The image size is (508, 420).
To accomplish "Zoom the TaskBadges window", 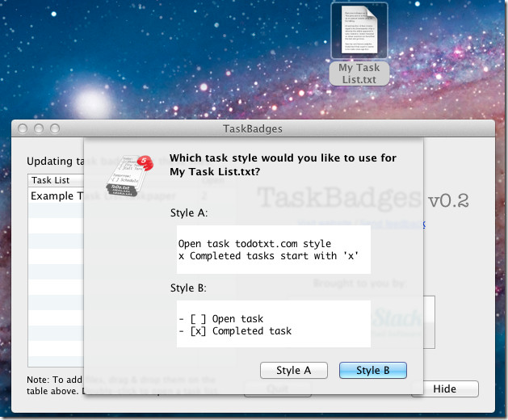I will pos(55,128).
